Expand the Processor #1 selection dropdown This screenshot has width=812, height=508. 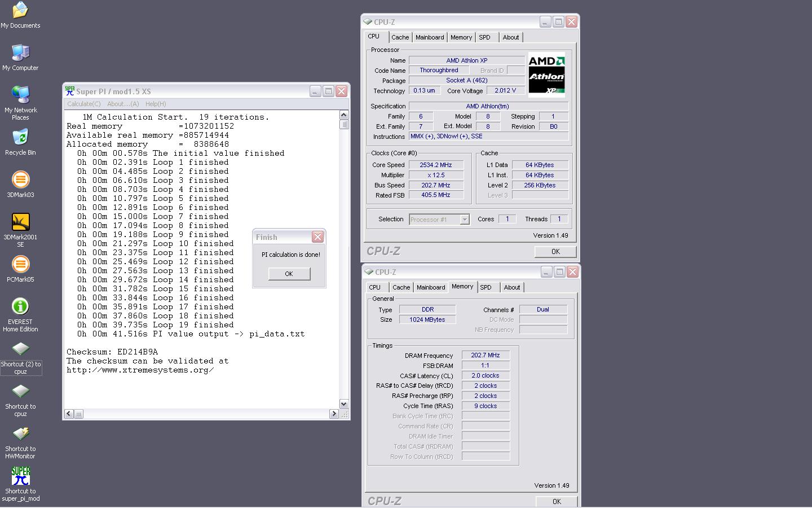(465, 220)
